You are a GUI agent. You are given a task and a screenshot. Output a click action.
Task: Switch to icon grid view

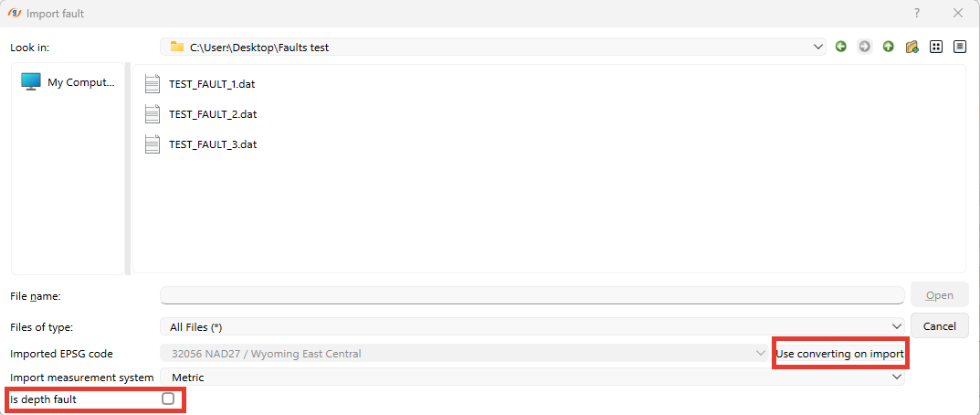point(935,47)
